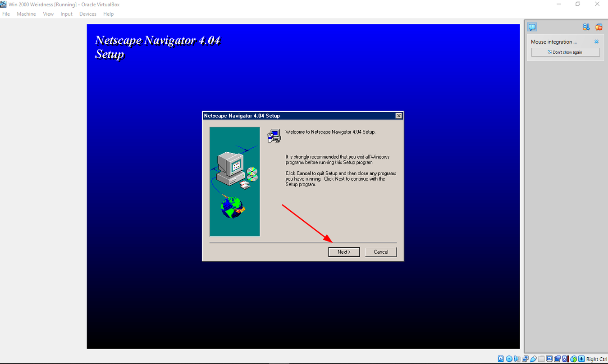Open the View menu
The width and height of the screenshot is (608, 364).
click(48, 14)
